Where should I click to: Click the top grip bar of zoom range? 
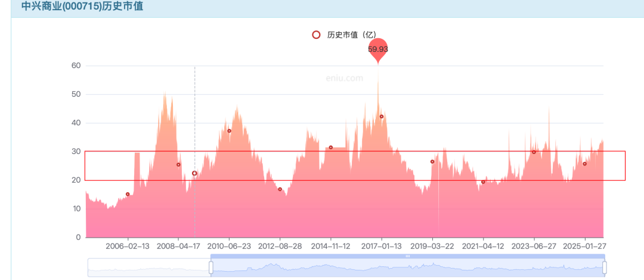[408, 256]
